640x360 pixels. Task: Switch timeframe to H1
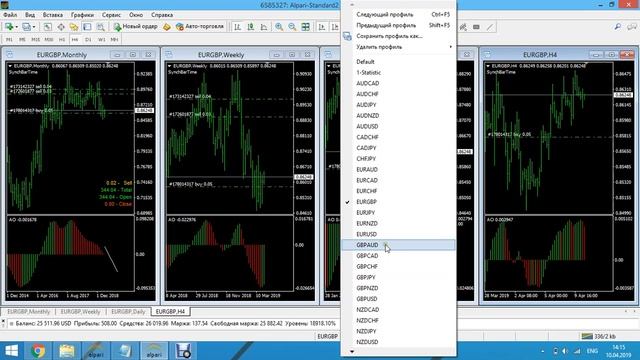pos(62,40)
